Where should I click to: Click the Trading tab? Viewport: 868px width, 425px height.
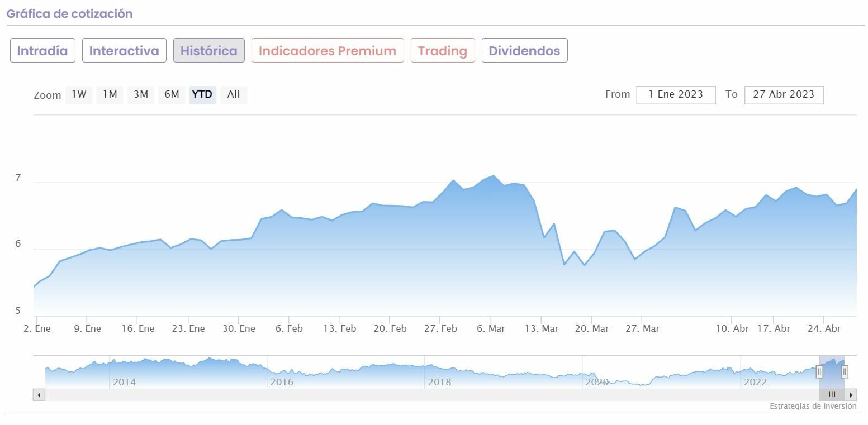(x=443, y=50)
